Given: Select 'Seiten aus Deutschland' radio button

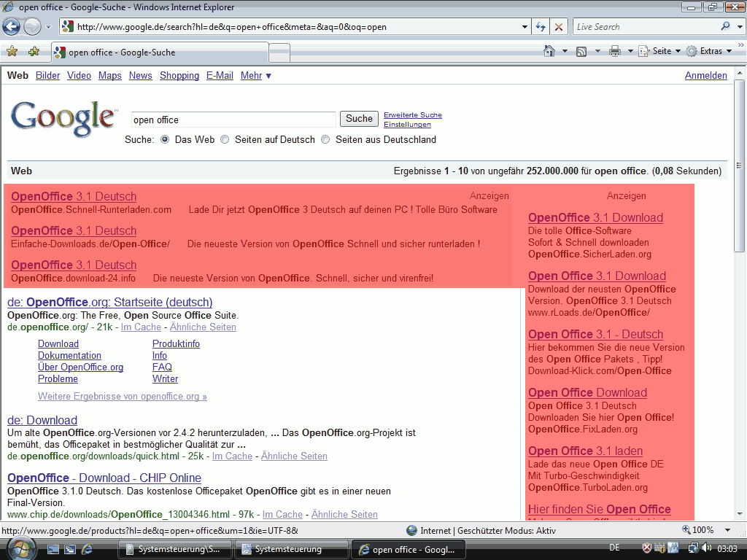Looking at the screenshot, I should [325, 139].
